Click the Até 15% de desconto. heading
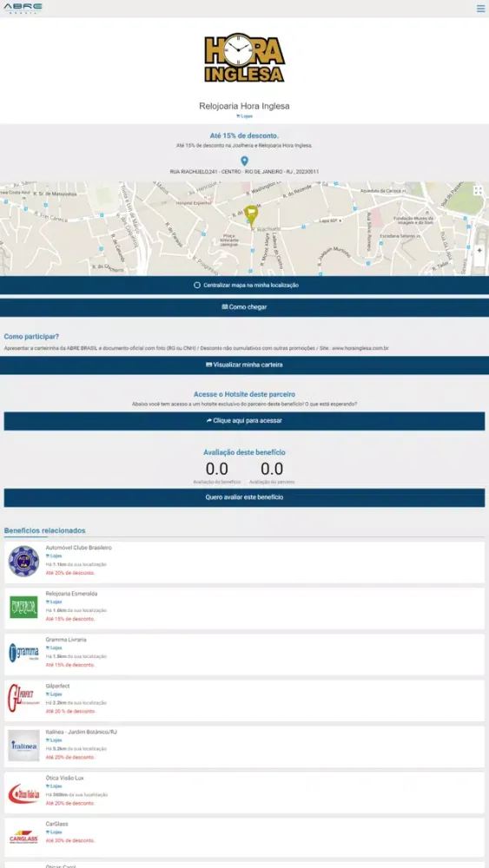489x868 pixels. (x=244, y=135)
